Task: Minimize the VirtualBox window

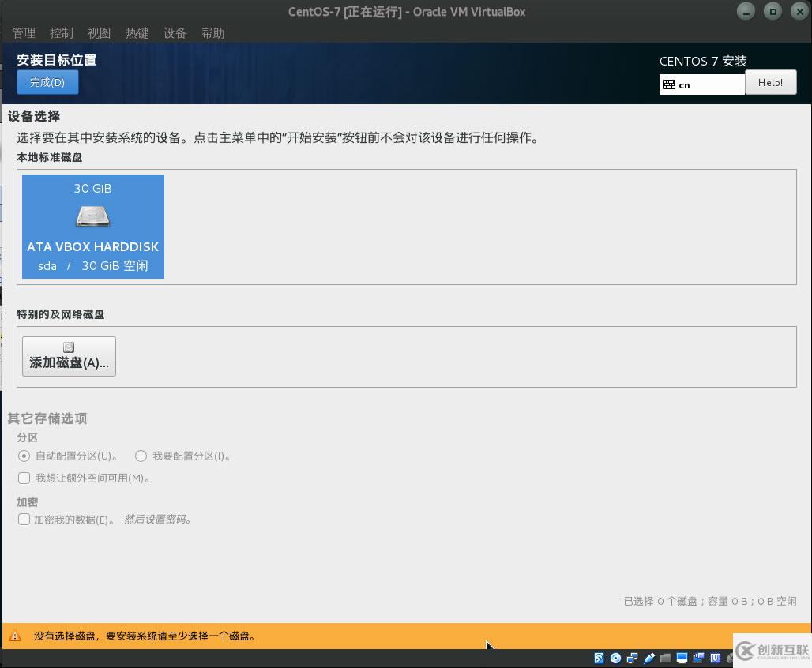Action: (x=746, y=11)
